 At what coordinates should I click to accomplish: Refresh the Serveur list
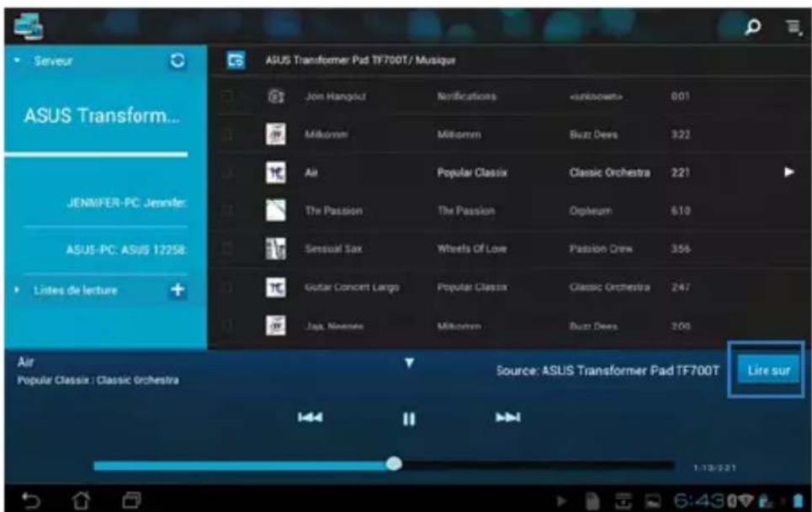click(178, 61)
